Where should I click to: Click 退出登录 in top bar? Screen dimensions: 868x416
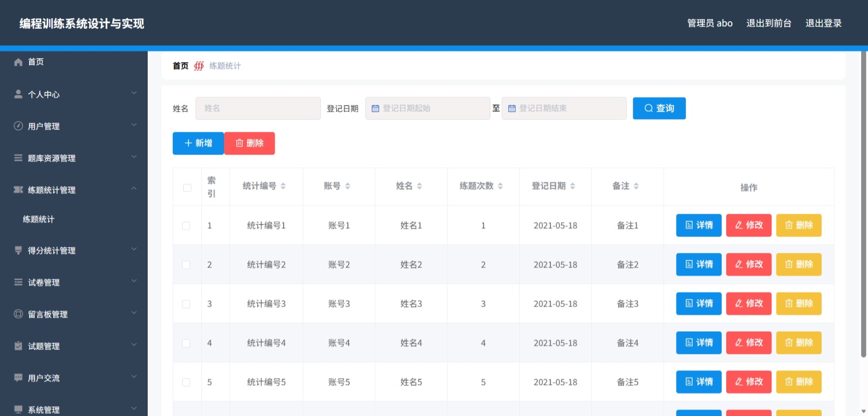point(823,23)
